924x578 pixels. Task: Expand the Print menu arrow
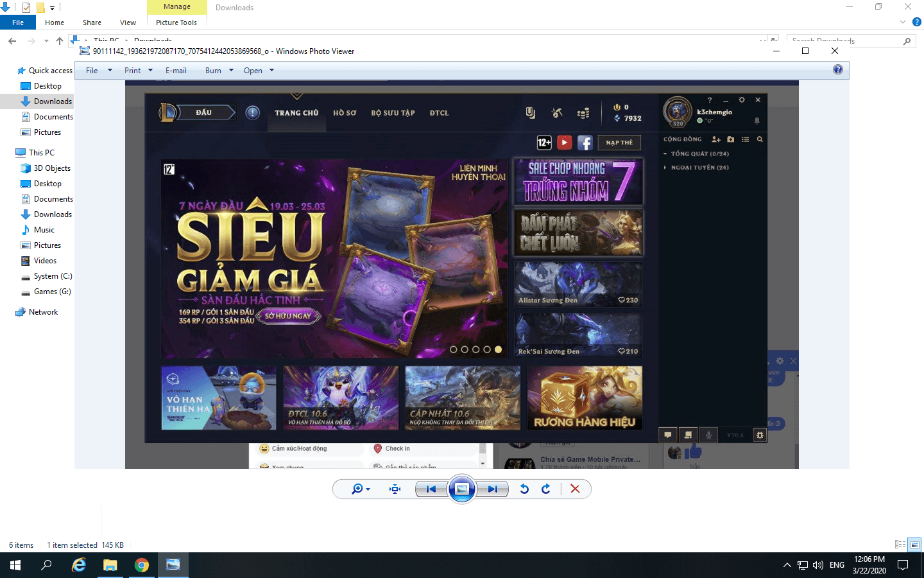click(x=151, y=71)
